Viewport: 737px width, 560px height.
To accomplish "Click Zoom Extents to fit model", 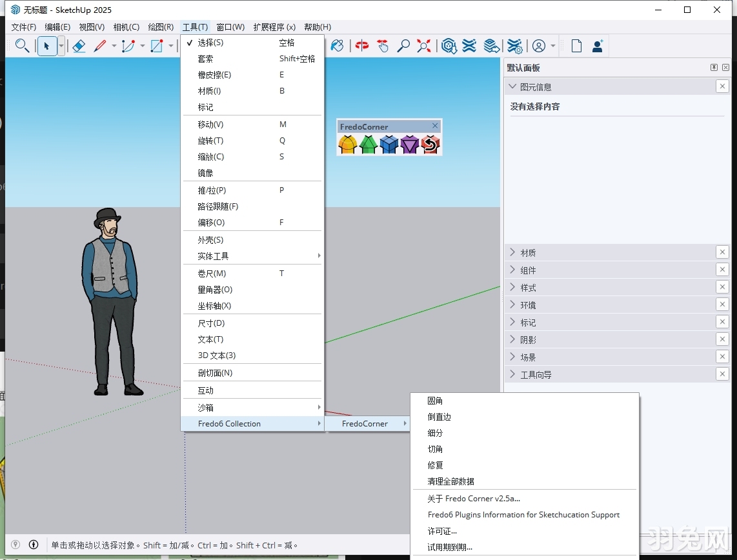I will point(424,46).
